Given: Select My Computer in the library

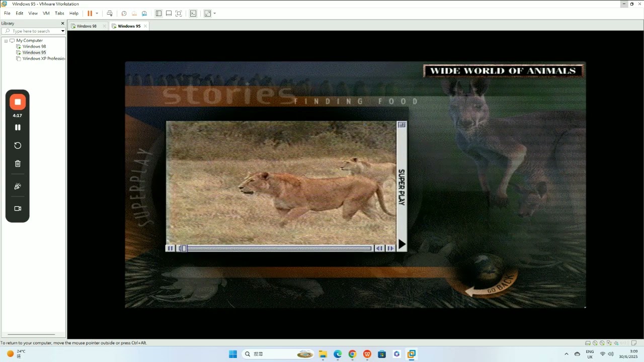Looking at the screenshot, I should (x=29, y=41).
